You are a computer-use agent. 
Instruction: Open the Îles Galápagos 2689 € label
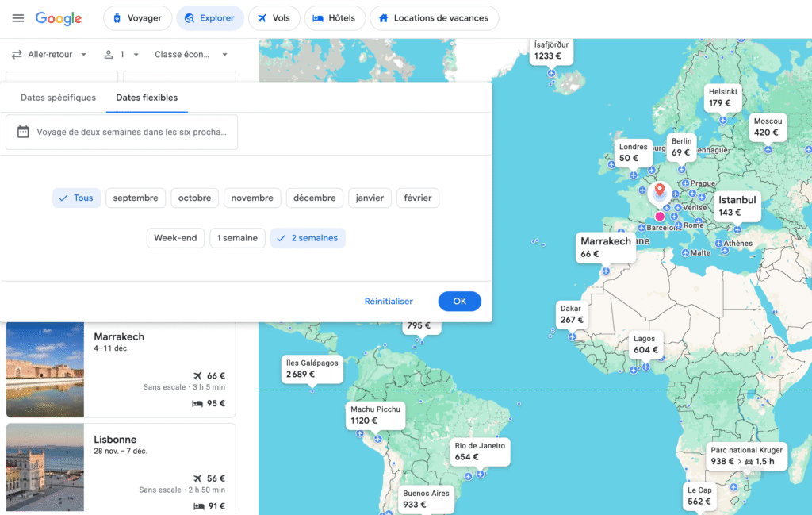(x=312, y=368)
